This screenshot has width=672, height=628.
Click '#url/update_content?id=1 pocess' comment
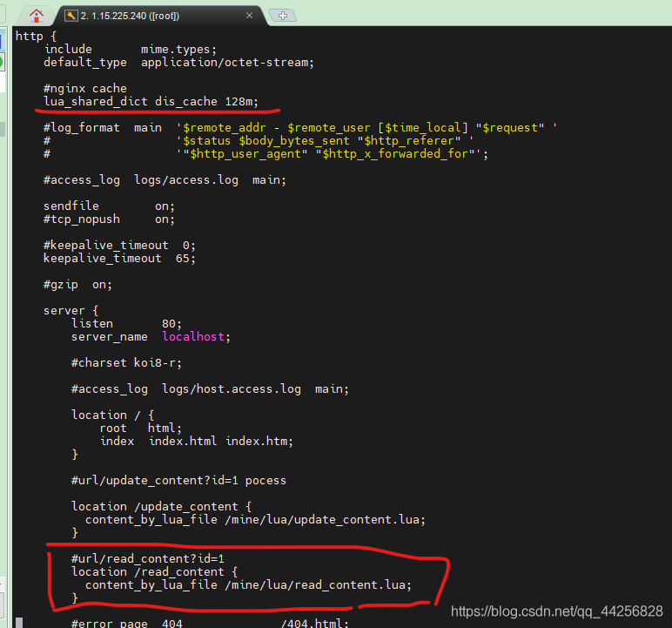click(178, 481)
